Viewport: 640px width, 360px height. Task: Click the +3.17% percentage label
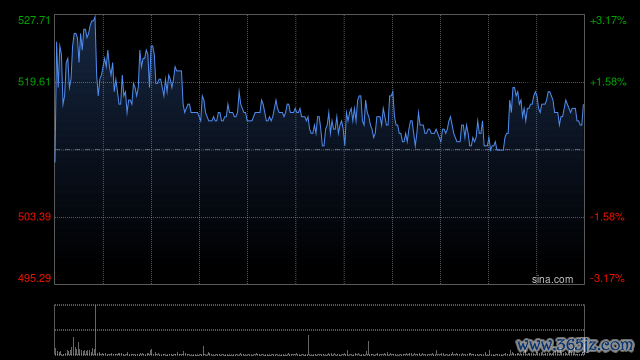608,20
